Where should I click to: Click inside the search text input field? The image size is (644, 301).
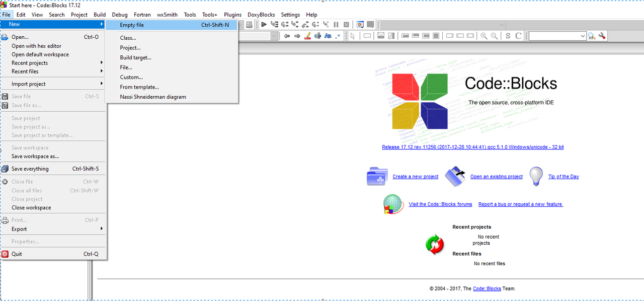tap(554, 36)
